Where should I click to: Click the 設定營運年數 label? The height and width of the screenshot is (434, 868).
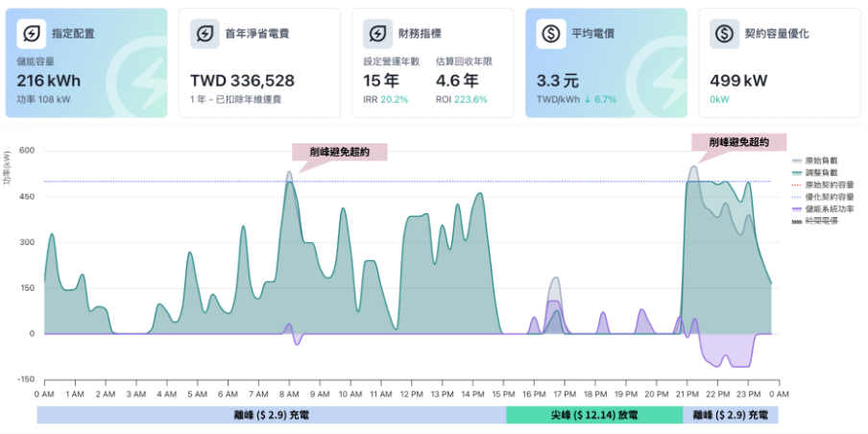coord(391,62)
